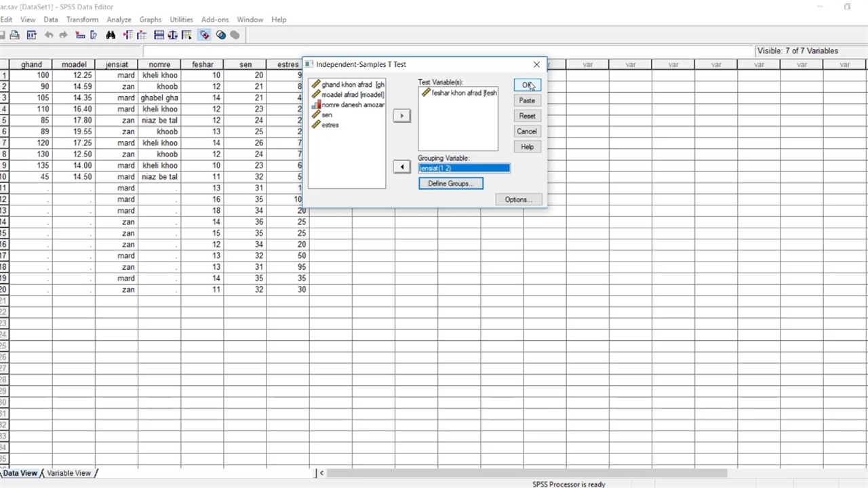Click the Use Sets circles icon
Screen dimensions: 868x488
[x=221, y=35]
